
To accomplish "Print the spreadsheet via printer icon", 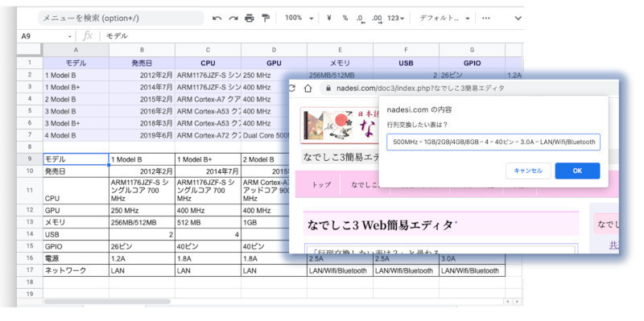I will [250, 18].
